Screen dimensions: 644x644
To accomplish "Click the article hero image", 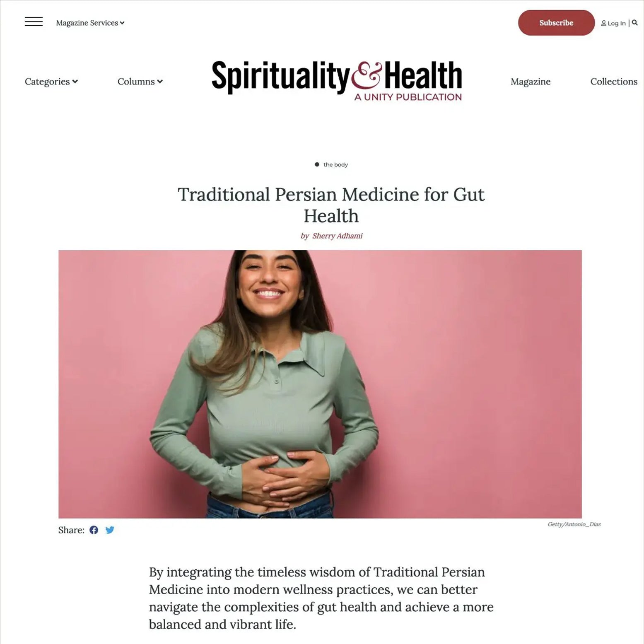I will (x=320, y=384).
